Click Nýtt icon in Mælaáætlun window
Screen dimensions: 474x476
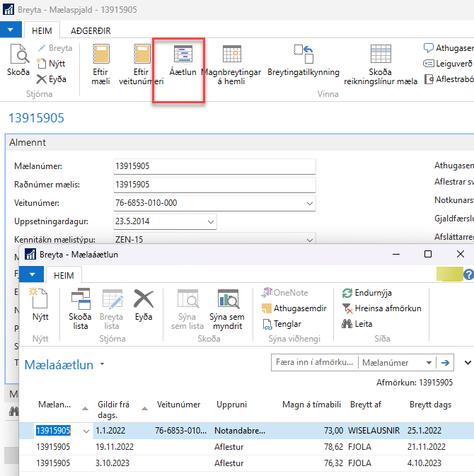40,304
